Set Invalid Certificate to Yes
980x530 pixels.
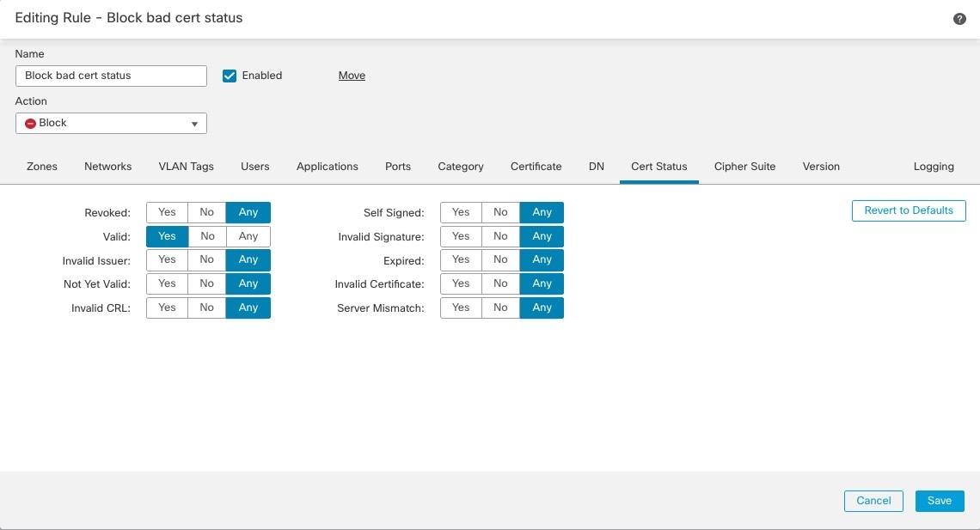(x=461, y=283)
